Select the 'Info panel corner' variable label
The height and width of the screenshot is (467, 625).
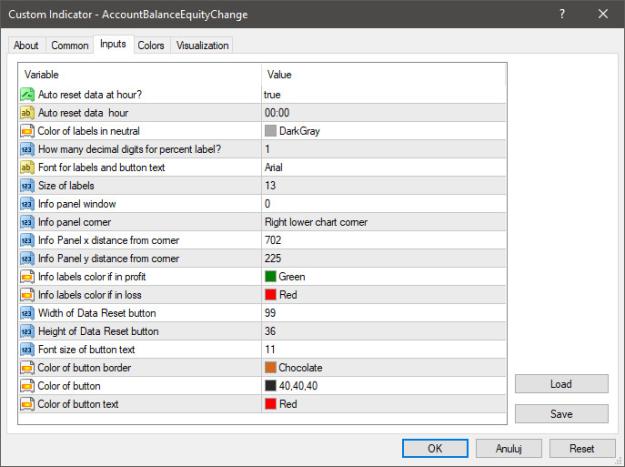pyautogui.click(x=75, y=222)
